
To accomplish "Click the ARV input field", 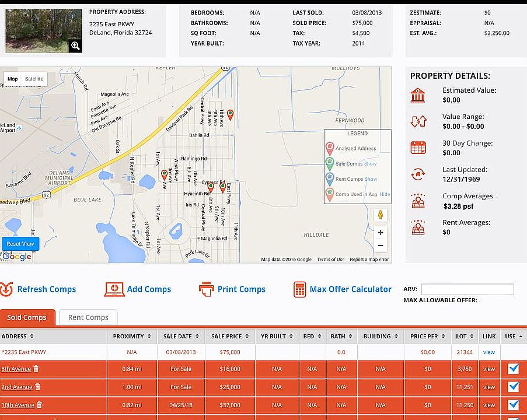I will pos(467,289).
